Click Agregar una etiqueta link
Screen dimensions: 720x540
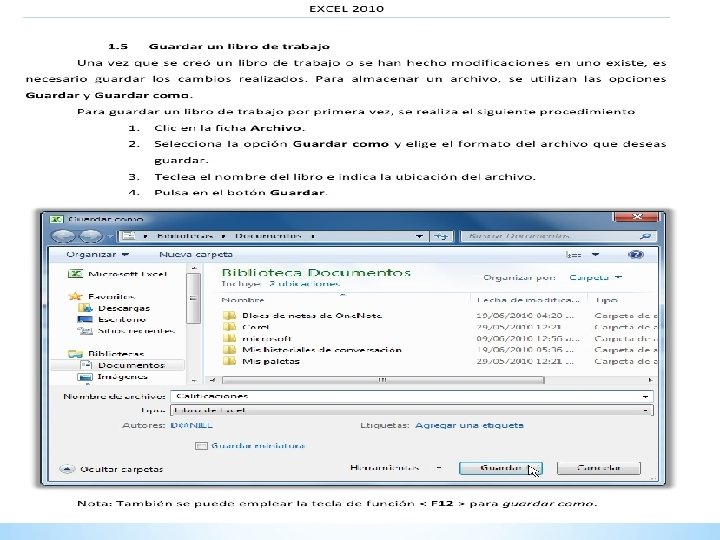[x=469, y=425]
